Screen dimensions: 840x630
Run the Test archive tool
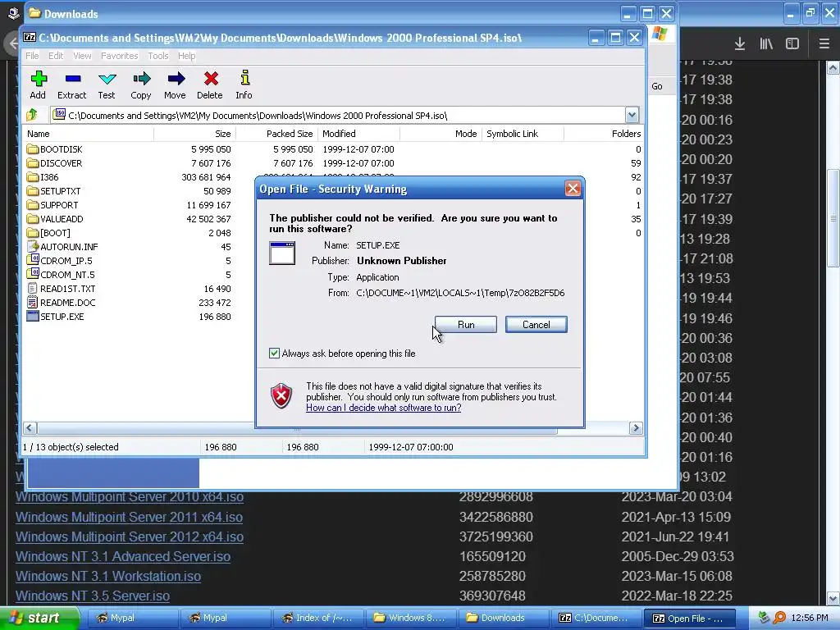coord(107,84)
